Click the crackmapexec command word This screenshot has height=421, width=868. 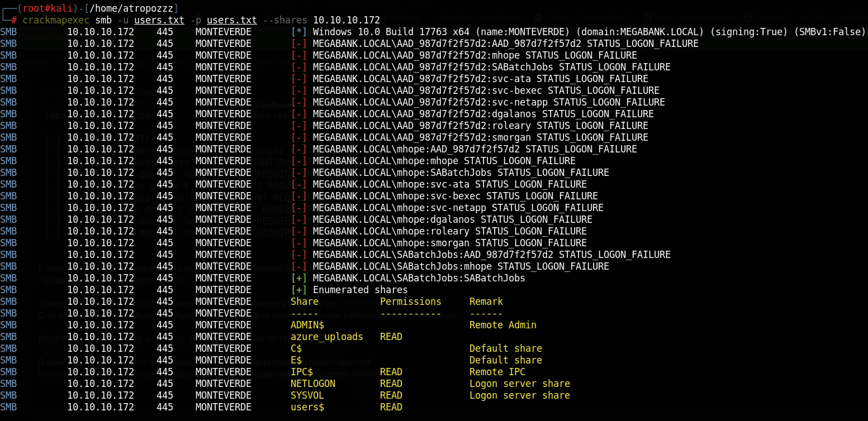[x=56, y=20]
